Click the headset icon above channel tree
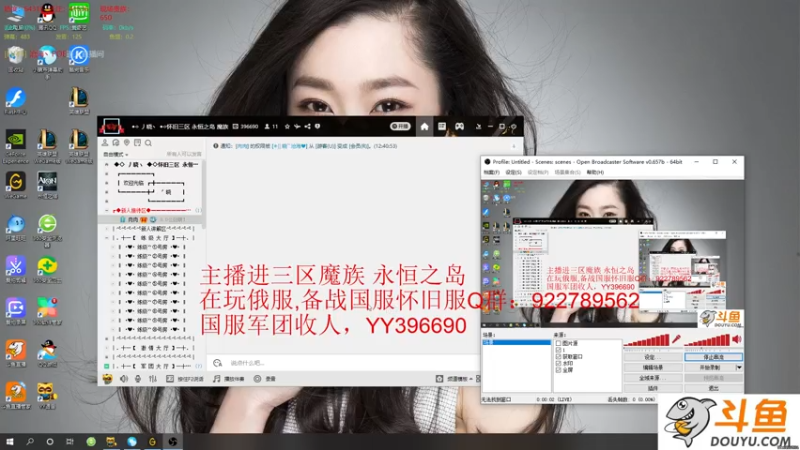 [116, 143]
